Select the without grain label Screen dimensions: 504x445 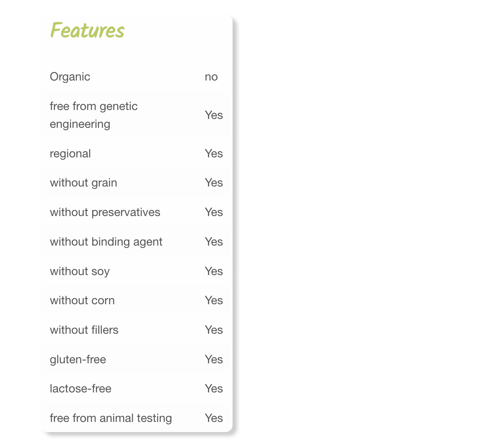[x=83, y=182]
